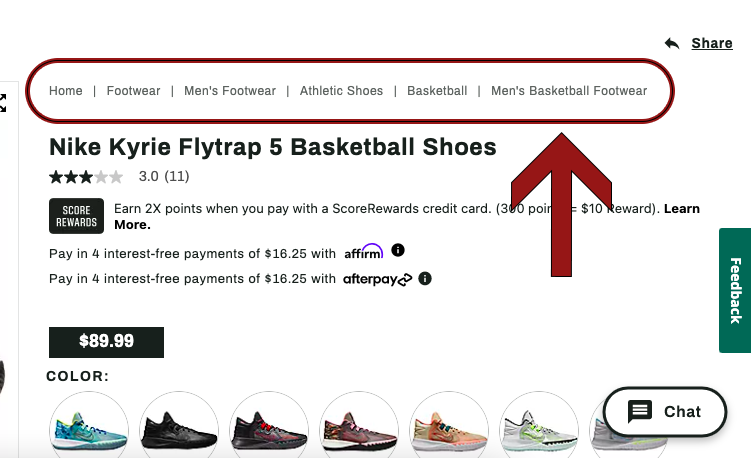
Task: Open the review count (11)
Action: (x=177, y=176)
